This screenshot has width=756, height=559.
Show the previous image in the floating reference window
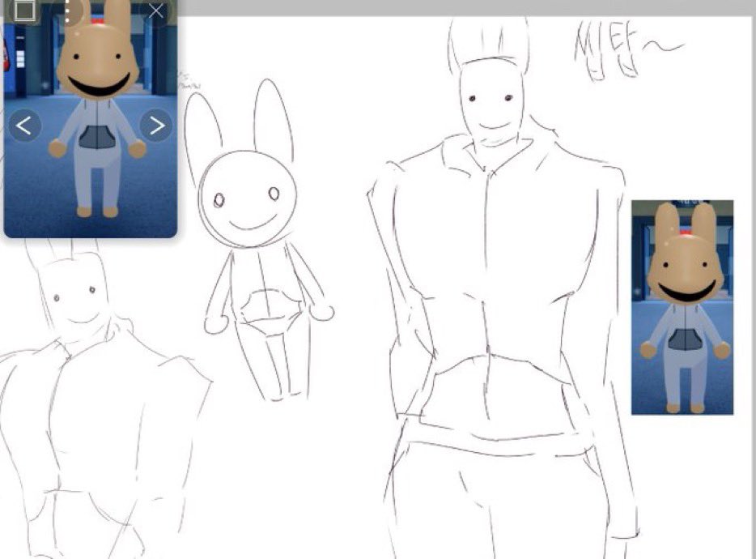click(x=24, y=126)
